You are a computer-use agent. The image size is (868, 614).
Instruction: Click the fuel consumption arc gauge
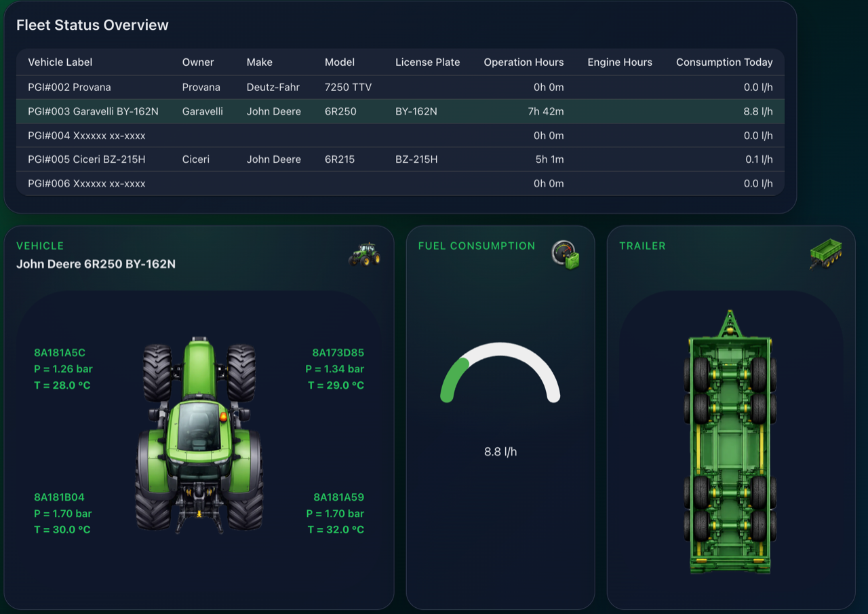[x=500, y=373]
